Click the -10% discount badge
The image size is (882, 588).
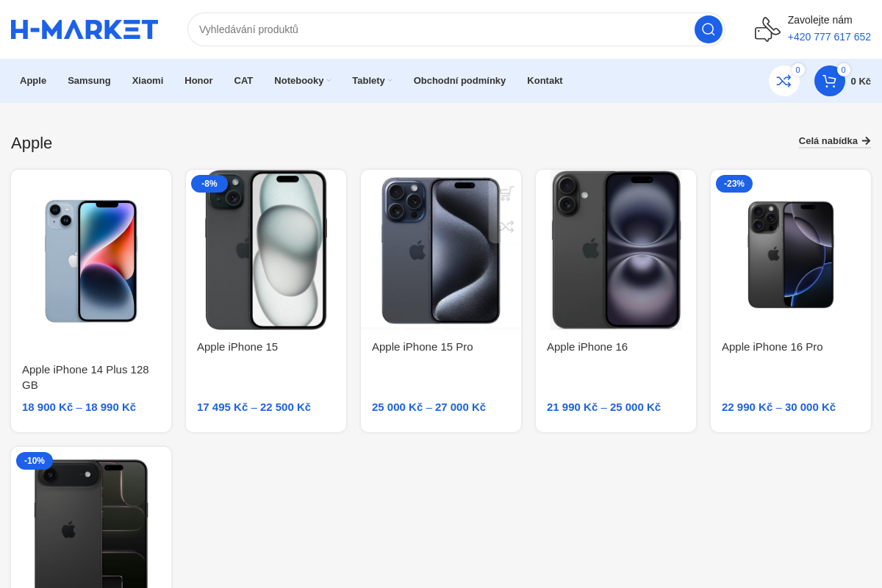pos(35,461)
